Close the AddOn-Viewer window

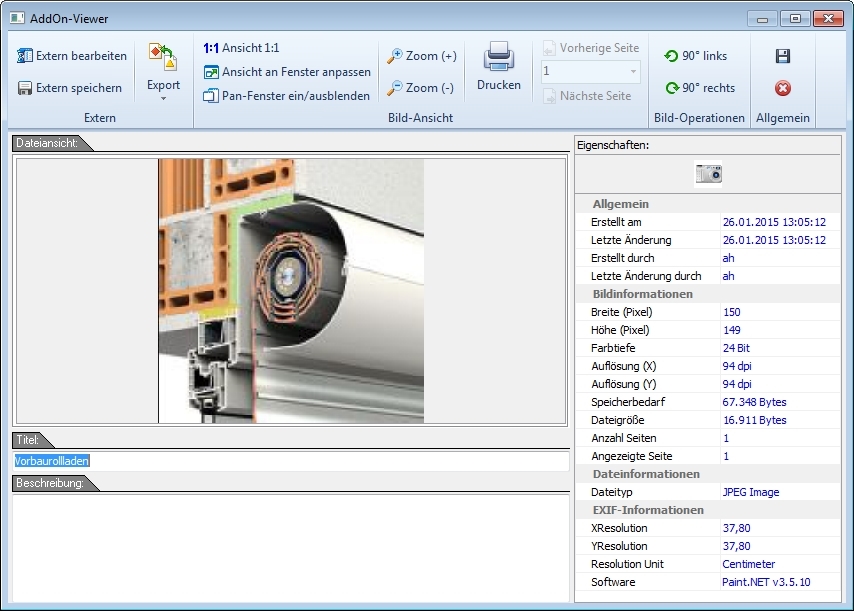coord(828,19)
